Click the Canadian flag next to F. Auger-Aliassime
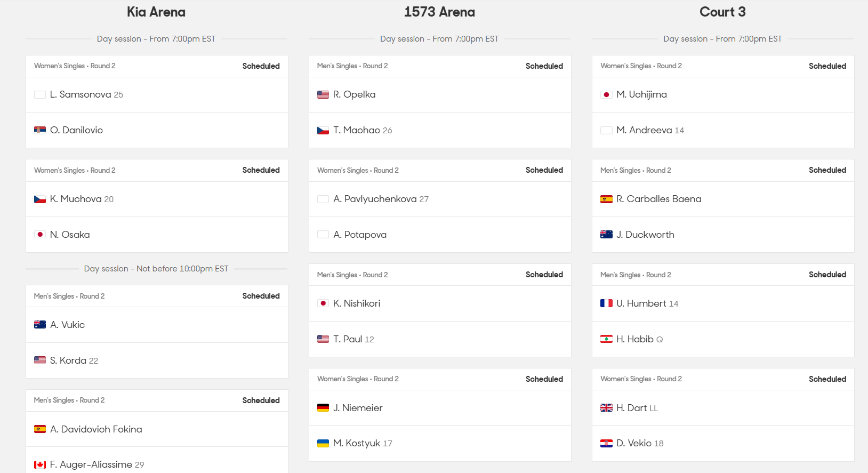Image resolution: width=868 pixels, height=473 pixels. tap(40, 464)
